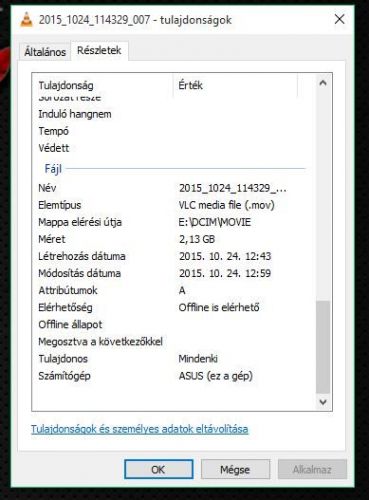The image size is (369, 500).
Task: Click the scrollbar down arrow
Action: tap(323, 402)
